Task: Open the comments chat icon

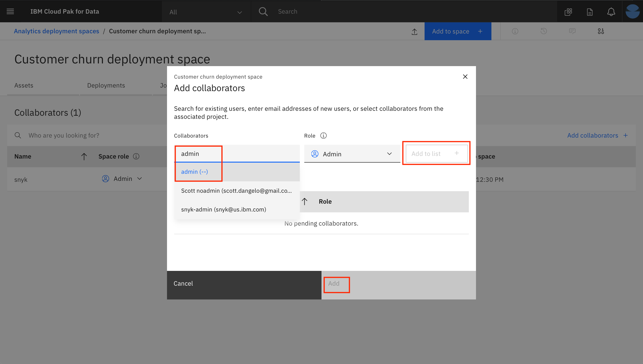Action: coord(572,31)
